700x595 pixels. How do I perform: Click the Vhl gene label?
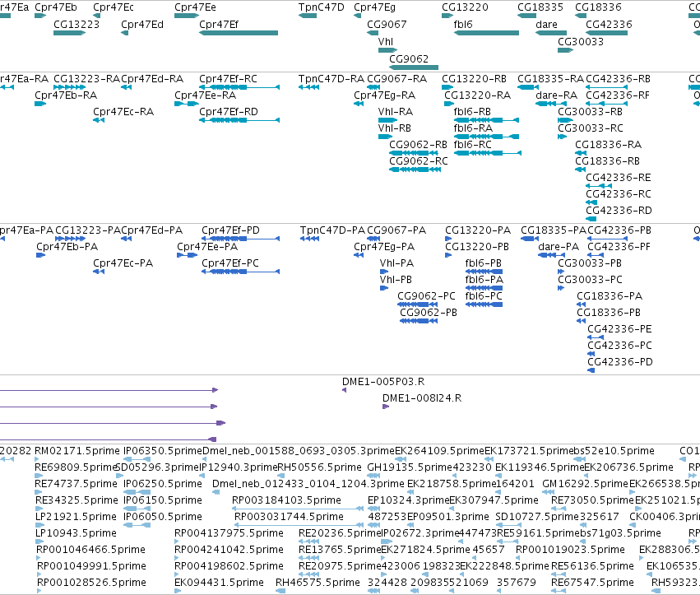tap(386, 41)
